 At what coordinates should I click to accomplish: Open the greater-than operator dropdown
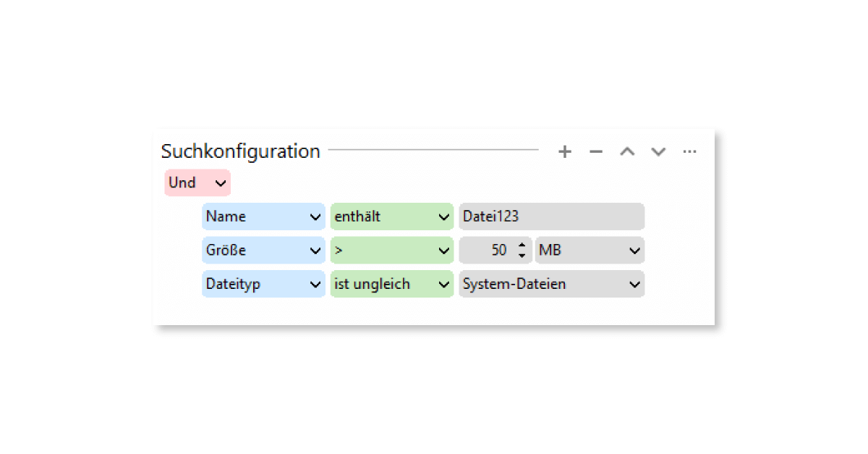click(x=392, y=251)
